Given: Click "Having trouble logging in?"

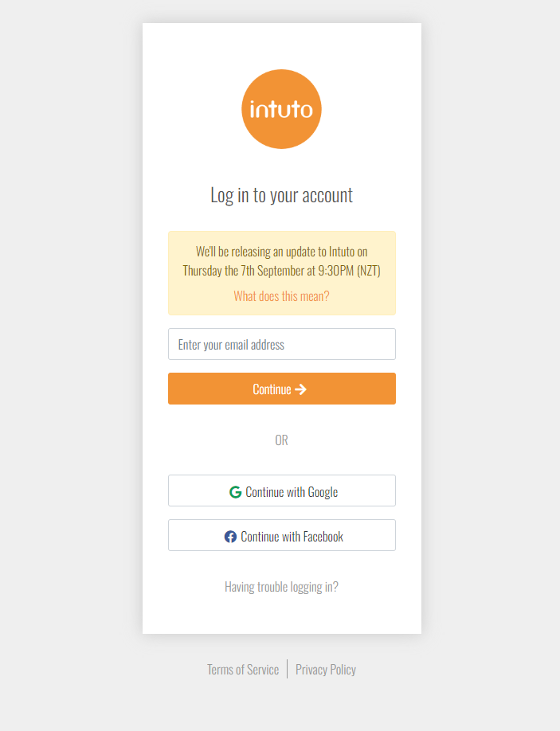Looking at the screenshot, I should coord(281,586).
